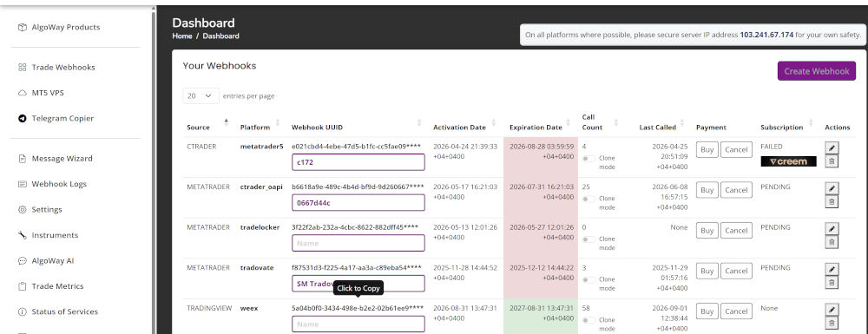868x334 pixels.
Task: Copy UUID starting with e021cbd4
Action: (x=356, y=147)
